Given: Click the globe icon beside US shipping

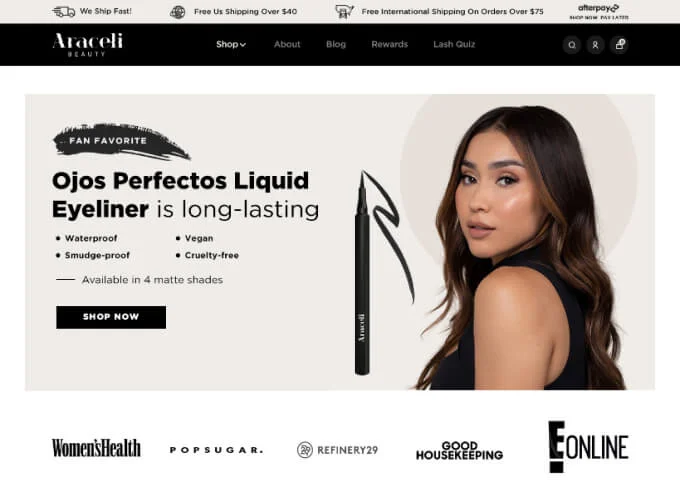Looking at the screenshot, I should tap(178, 12).
